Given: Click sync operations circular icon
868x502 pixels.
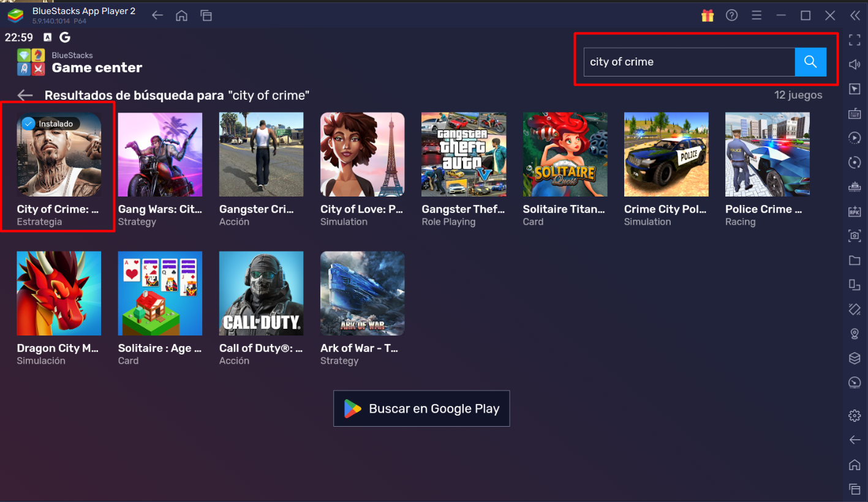Looking at the screenshot, I should click(855, 162).
